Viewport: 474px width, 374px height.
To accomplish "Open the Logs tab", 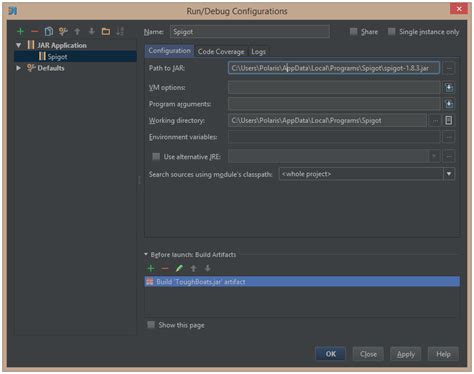I will (x=258, y=52).
